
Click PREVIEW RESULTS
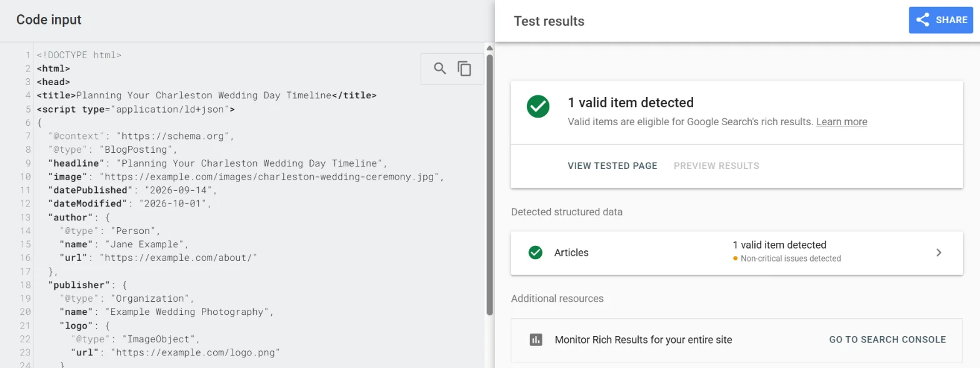click(716, 166)
